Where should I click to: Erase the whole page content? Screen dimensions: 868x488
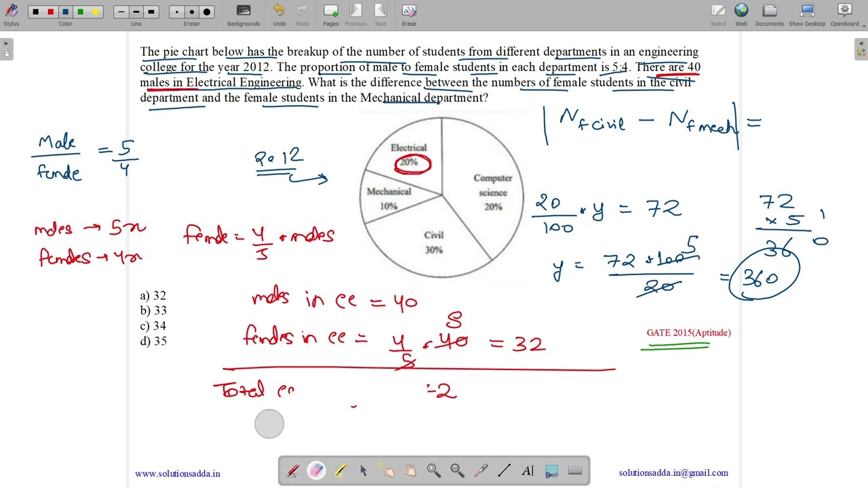coord(409,14)
